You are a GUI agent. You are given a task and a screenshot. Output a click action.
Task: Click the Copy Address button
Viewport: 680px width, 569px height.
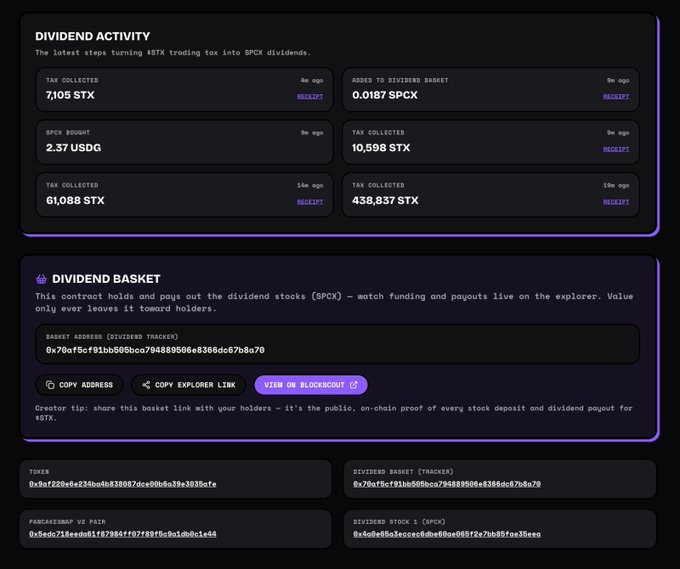coord(79,385)
